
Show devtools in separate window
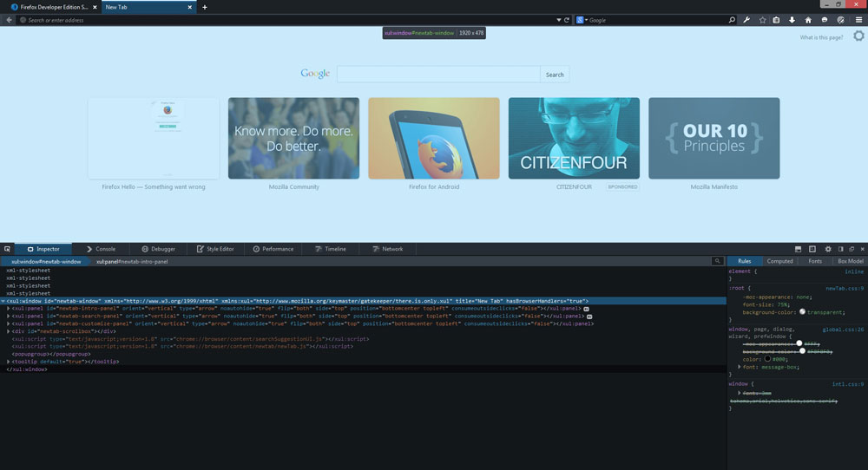[852, 250]
